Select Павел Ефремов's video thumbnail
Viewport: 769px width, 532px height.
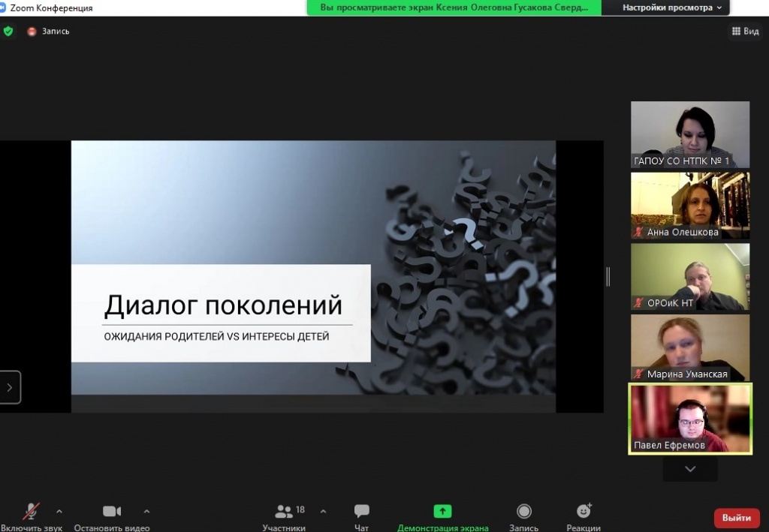tap(690, 419)
